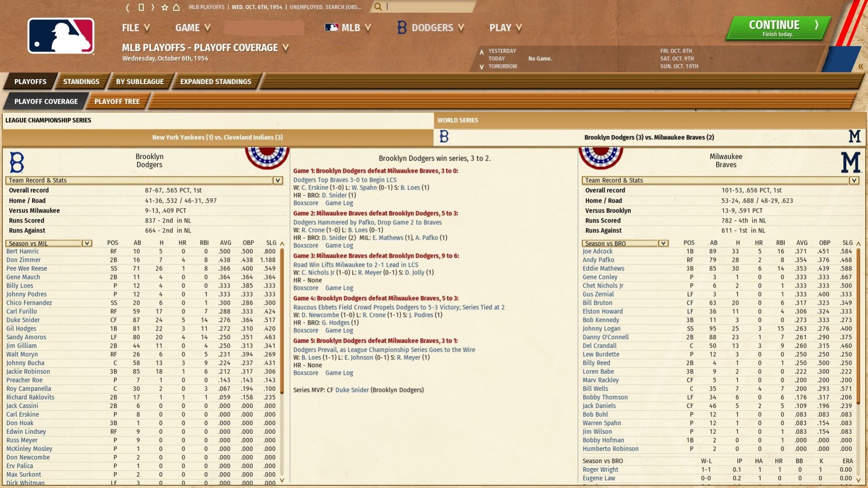Open 'Dodgers Prevail' Game 5 story

[x=384, y=350]
